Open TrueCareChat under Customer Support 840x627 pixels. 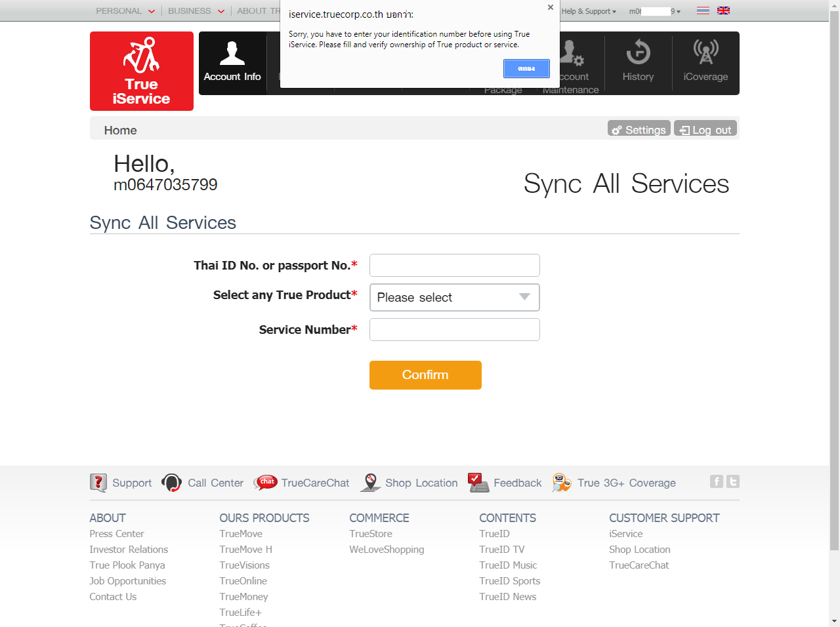pos(639,565)
